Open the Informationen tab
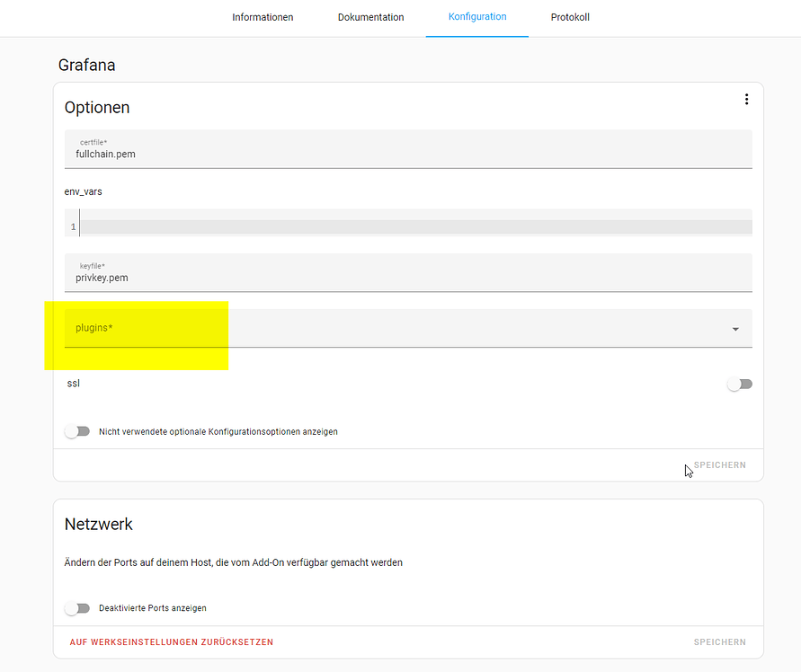The image size is (801, 672). tap(263, 17)
